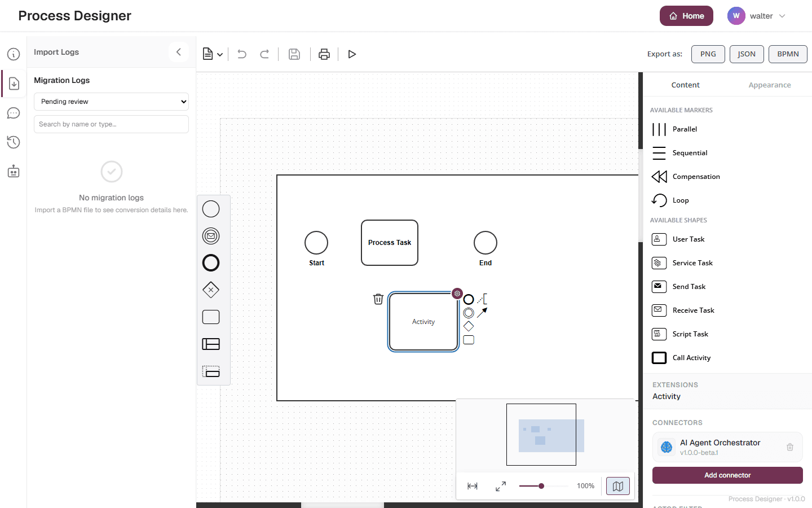This screenshot has height=508, width=812.
Task: Click the search by name or type field
Action: (111, 124)
